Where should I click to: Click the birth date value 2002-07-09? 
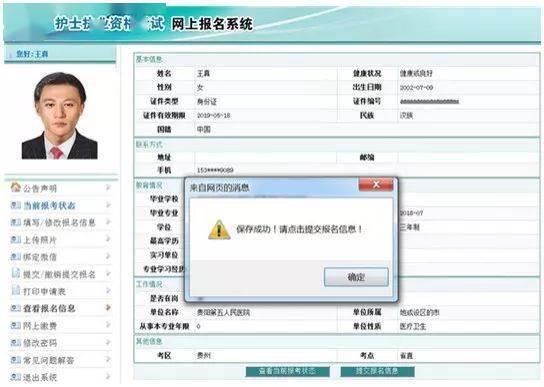[416, 88]
